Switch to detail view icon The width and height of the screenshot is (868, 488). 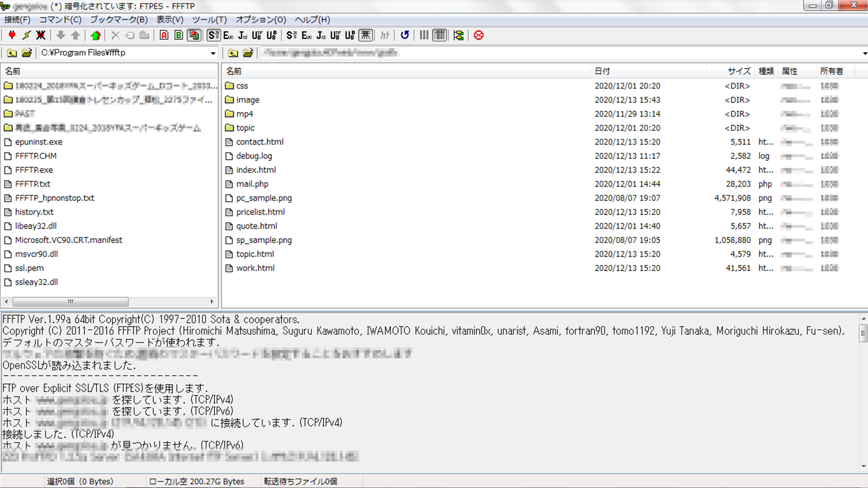439,35
